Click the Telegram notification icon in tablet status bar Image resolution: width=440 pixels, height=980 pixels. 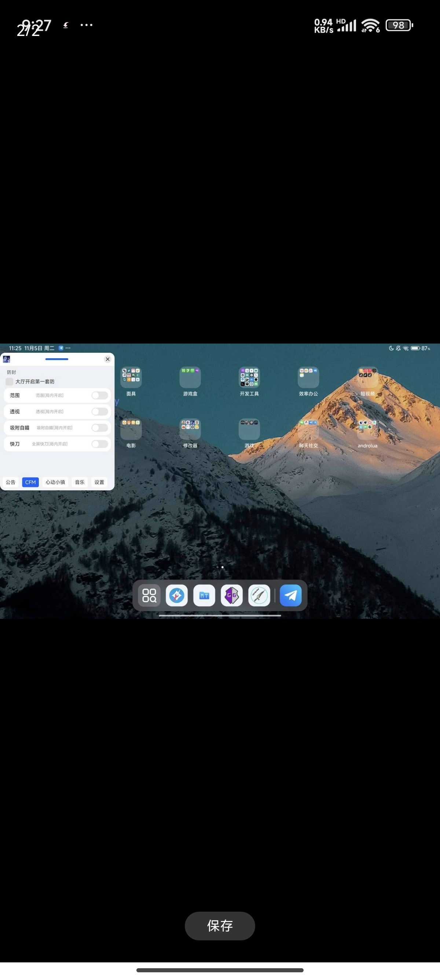pos(61,348)
